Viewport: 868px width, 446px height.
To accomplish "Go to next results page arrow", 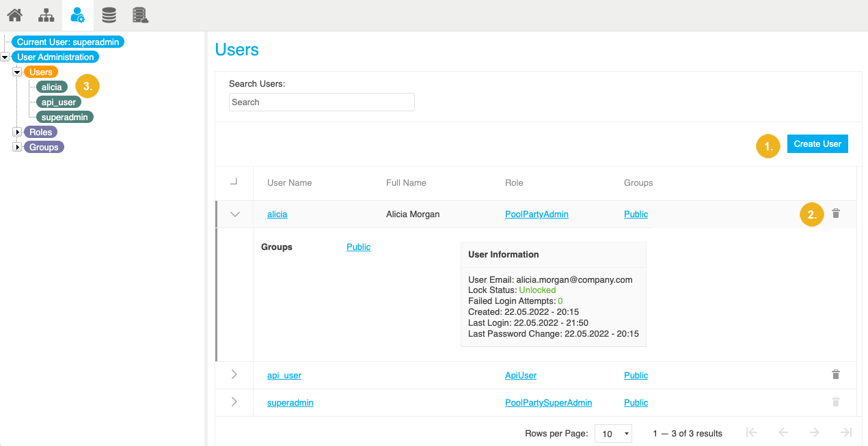I will 814,432.
